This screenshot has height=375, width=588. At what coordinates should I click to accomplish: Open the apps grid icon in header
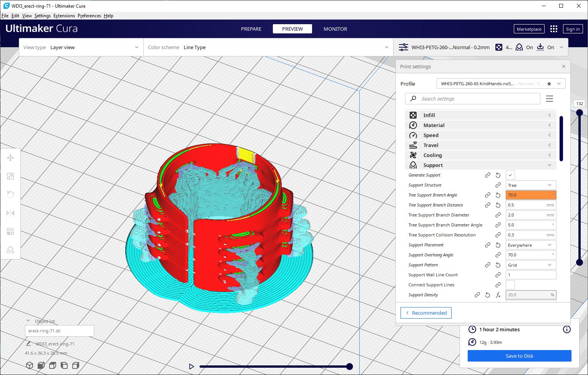pos(553,29)
